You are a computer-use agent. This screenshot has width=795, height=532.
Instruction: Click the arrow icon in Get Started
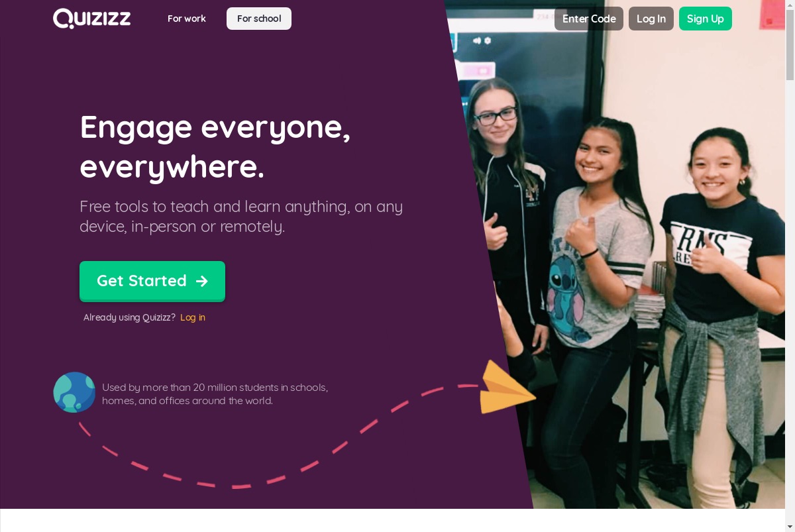(202, 281)
